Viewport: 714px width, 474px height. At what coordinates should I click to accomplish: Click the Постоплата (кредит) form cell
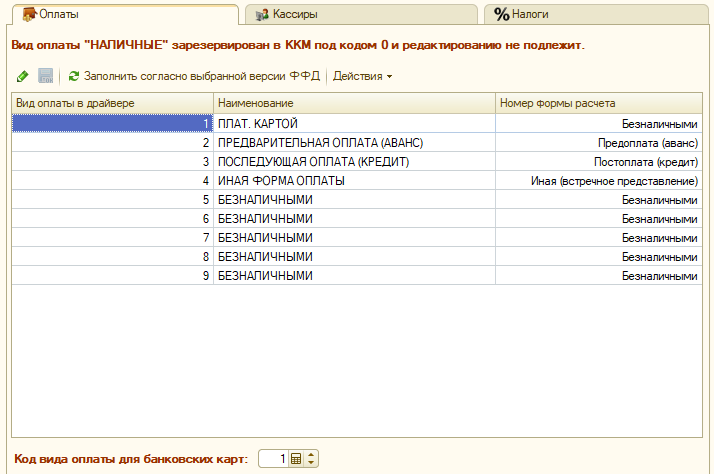tap(599, 162)
